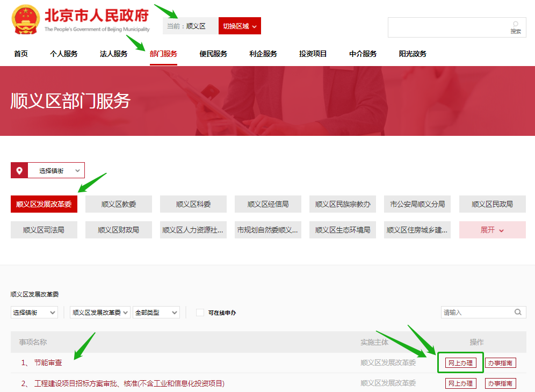The width and height of the screenshot is (535, 392).
Task: Select department 顺义区民族宗教办
Action: tap(343, 204)
